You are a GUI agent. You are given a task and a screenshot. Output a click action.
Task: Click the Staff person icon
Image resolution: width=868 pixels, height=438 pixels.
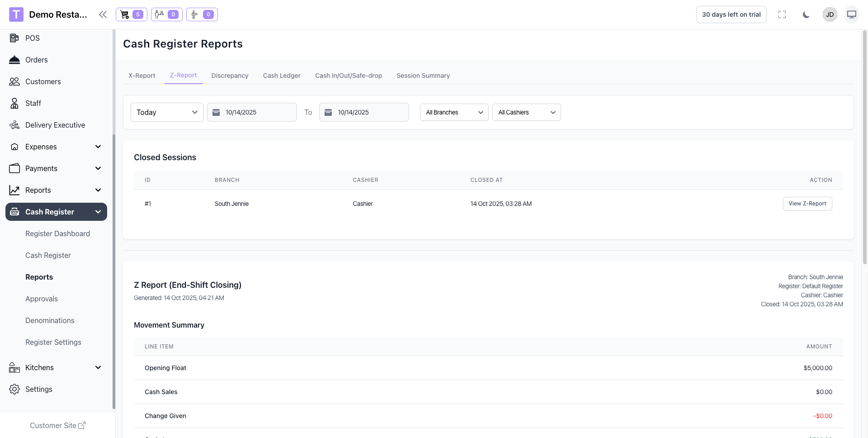[14, 103]
